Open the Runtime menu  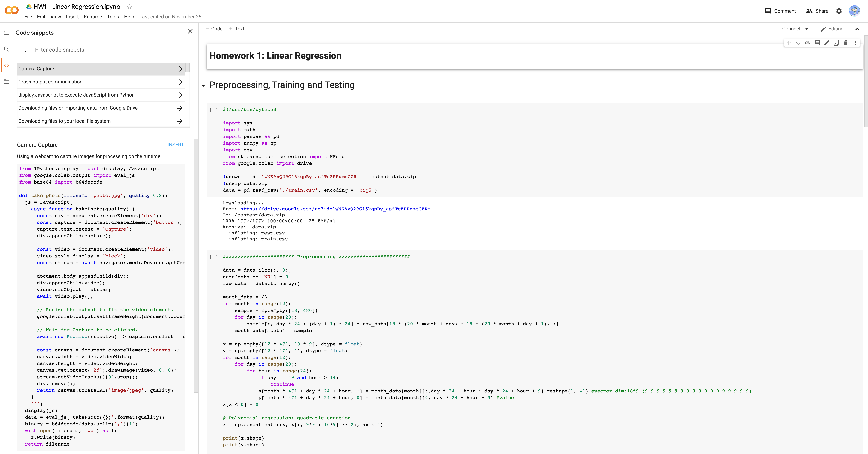[x=93, y=17]
